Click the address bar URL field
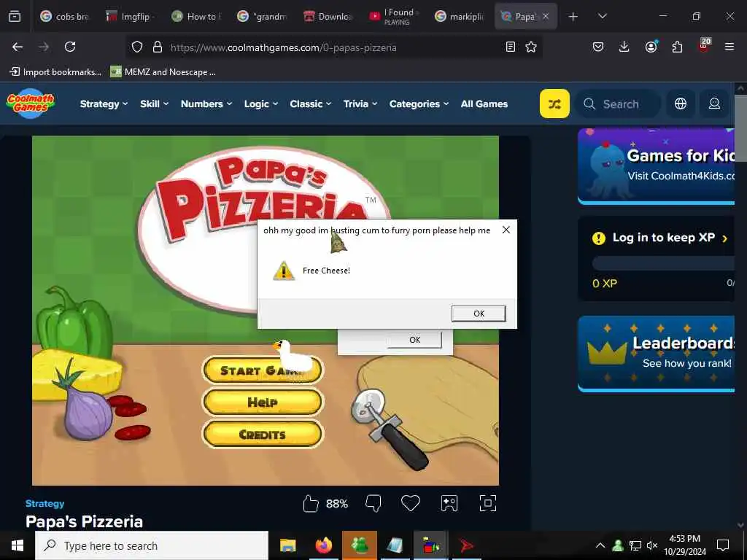This screenshot has height=560, width=747. pyautogui.click(x=333, y=47)
